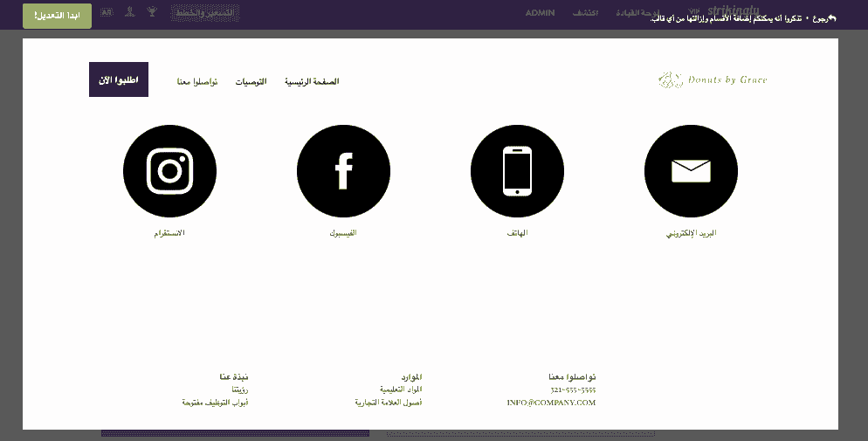This screenshot has height=441, width=868.
Task: Click the Email label (البريد الإلكتروني)
Action: (691, 233)
